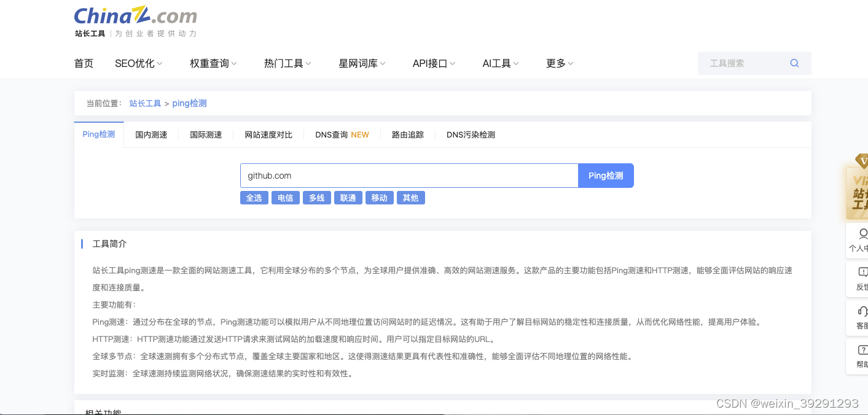Open the 站长工具 breadcrumb link
Screen dimensions: 868x415
click(145, 103)
